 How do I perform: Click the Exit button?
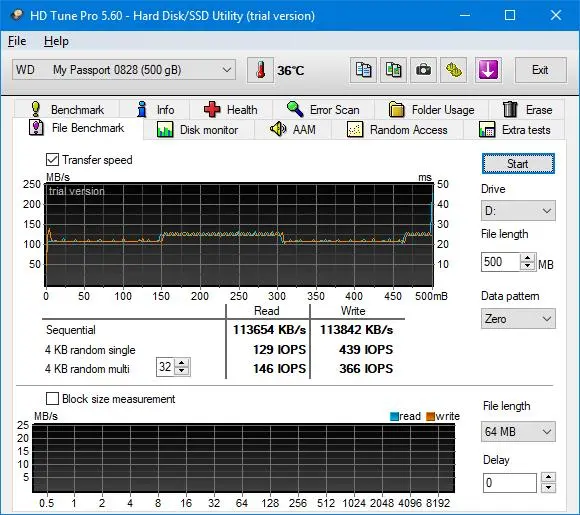pyautogui.click(x=540, y=70)
